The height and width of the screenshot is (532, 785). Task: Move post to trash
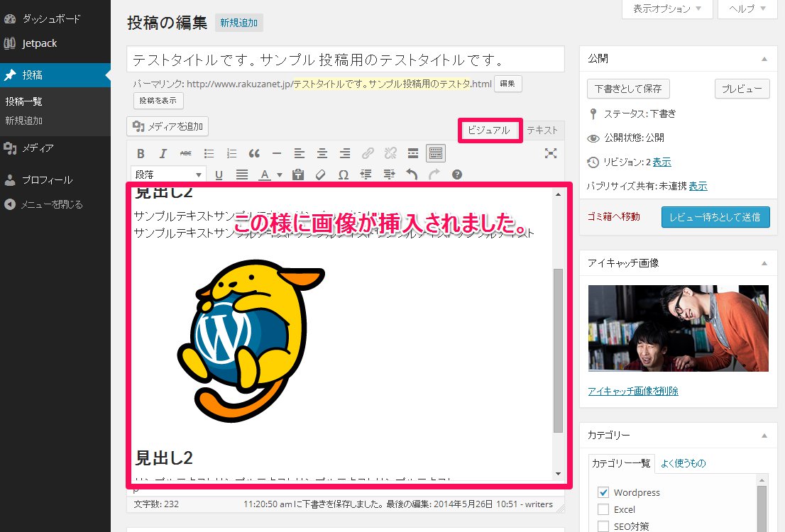[614, 217]
